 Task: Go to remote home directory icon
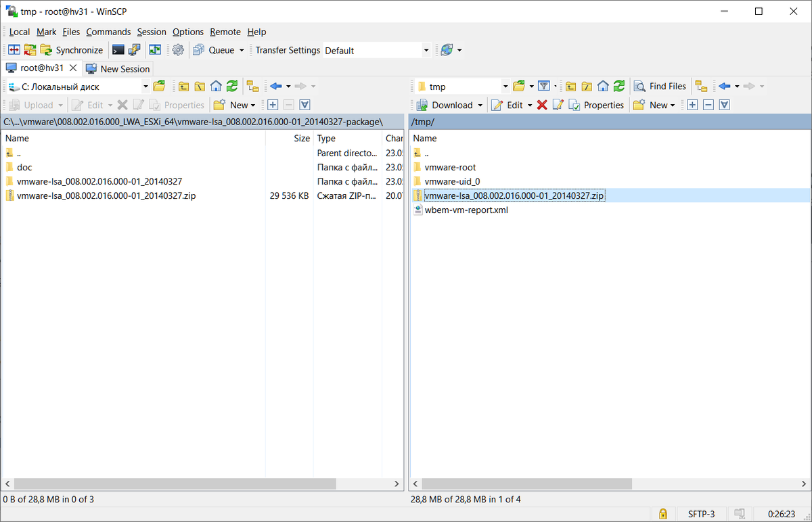coord(603,86)
